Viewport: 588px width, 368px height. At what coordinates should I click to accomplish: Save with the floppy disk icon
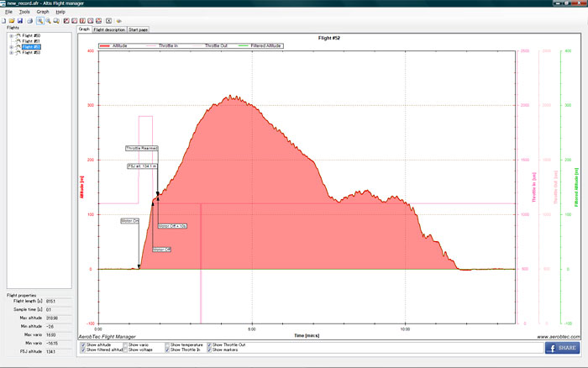(20, 21)
